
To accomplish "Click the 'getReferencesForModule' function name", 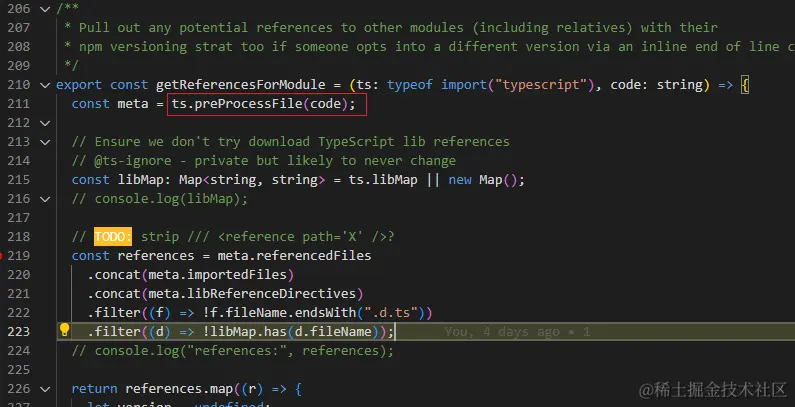I will click(x=241, y=85).
